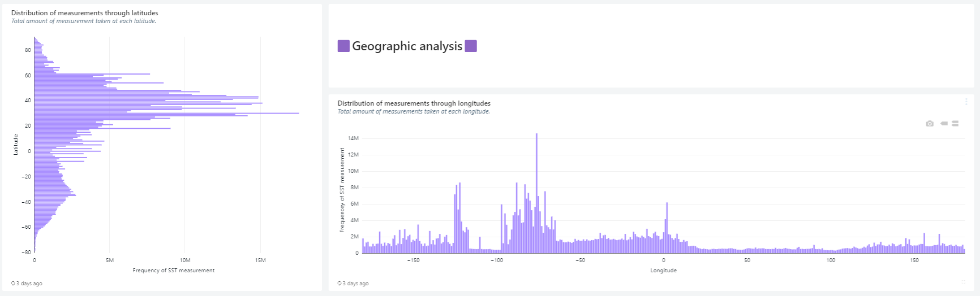Click the resize handle of the longitudes widget
Image resolution: width=980 pixels, height=296 pixels.
coord(964,281)
